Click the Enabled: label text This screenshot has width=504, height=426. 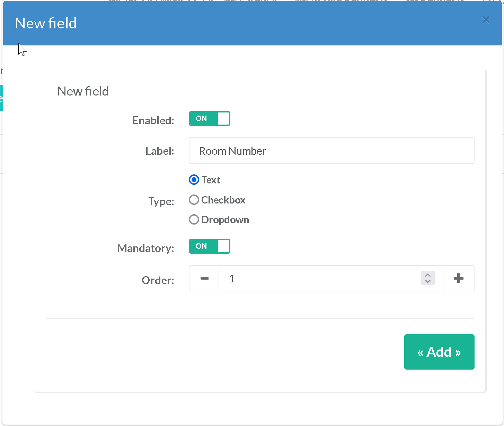click(153, 120)
